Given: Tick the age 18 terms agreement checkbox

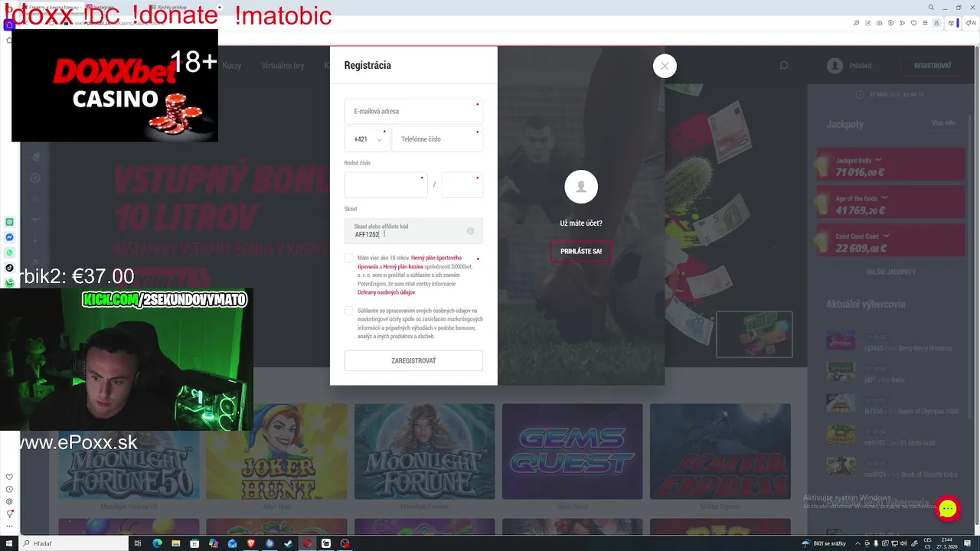Looking at the screenshot, I should 349,259.
